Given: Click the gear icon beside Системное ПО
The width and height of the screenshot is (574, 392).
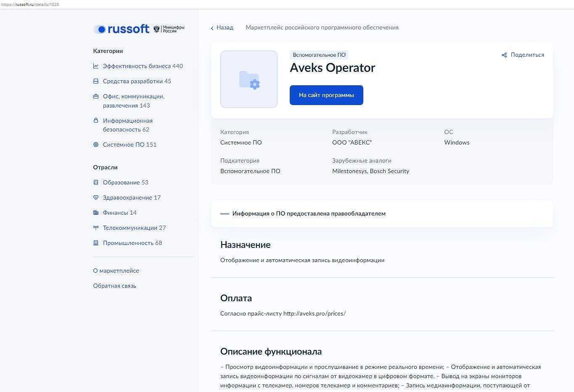Looking at the screenshot, I should 96,145.
